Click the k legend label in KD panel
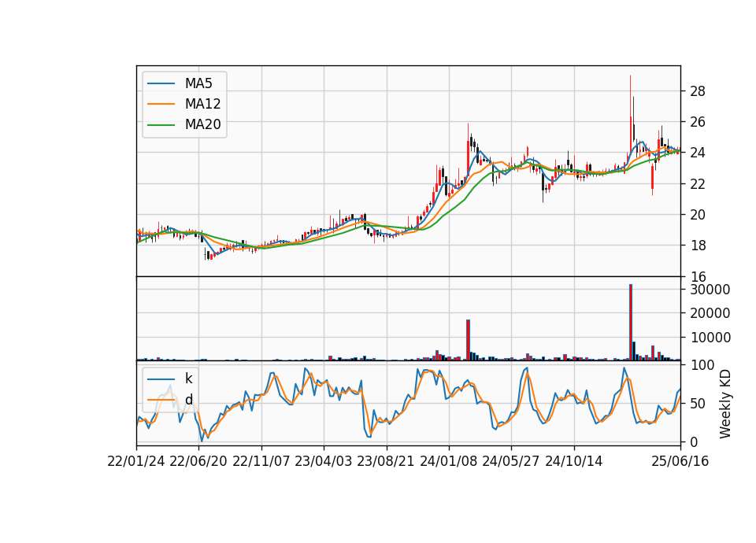 click(x=188, y=379)
